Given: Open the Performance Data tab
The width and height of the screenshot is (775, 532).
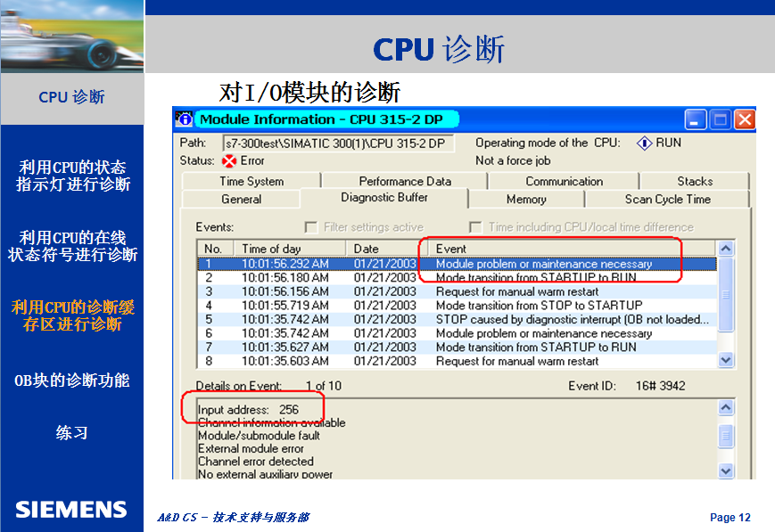Looking at the screenshot, I should 405,181.
